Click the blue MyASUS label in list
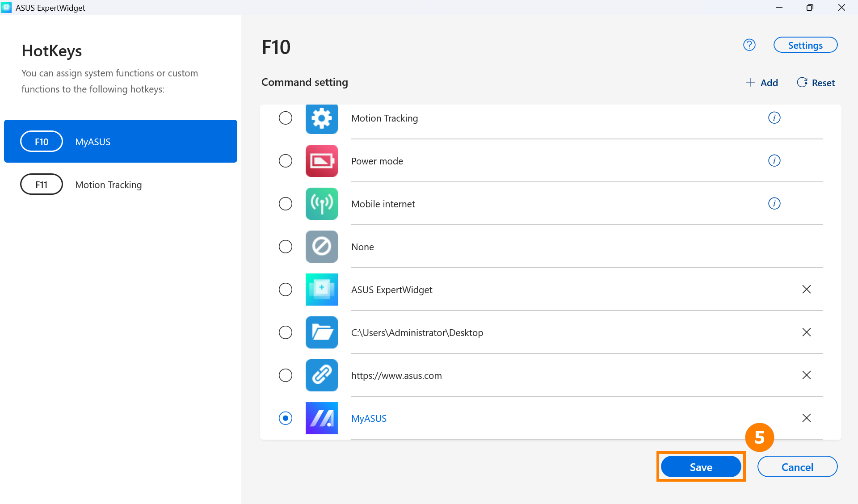Image resolution: width=858 pixels, height=504 pixels. tap(369, 418)
